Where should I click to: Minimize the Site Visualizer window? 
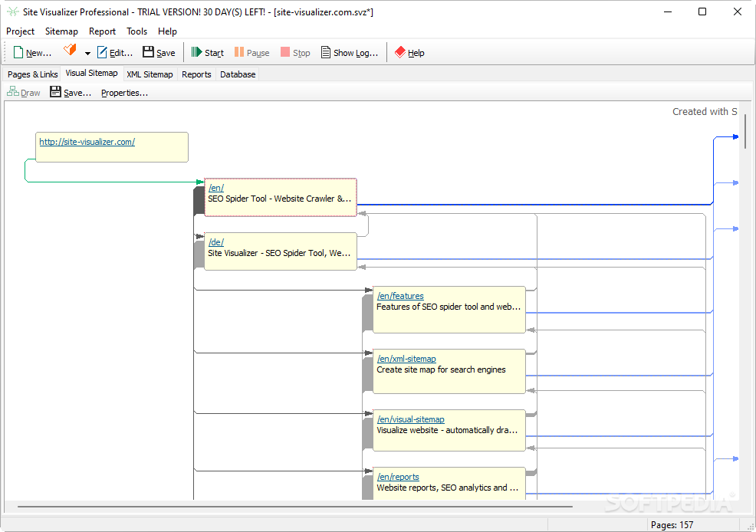pyautogui.click(x=668, y=11)
